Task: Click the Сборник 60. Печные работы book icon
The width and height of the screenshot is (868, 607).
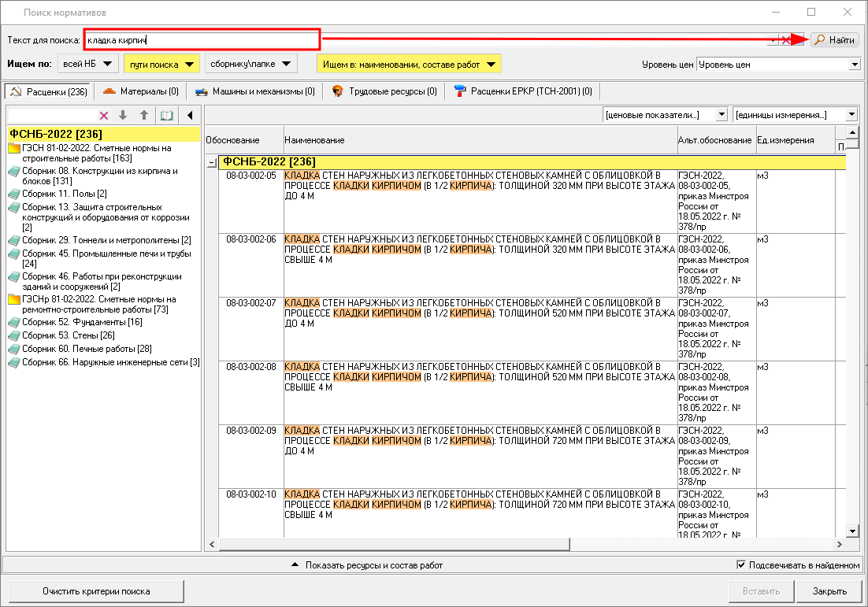Action: [14, 349]
